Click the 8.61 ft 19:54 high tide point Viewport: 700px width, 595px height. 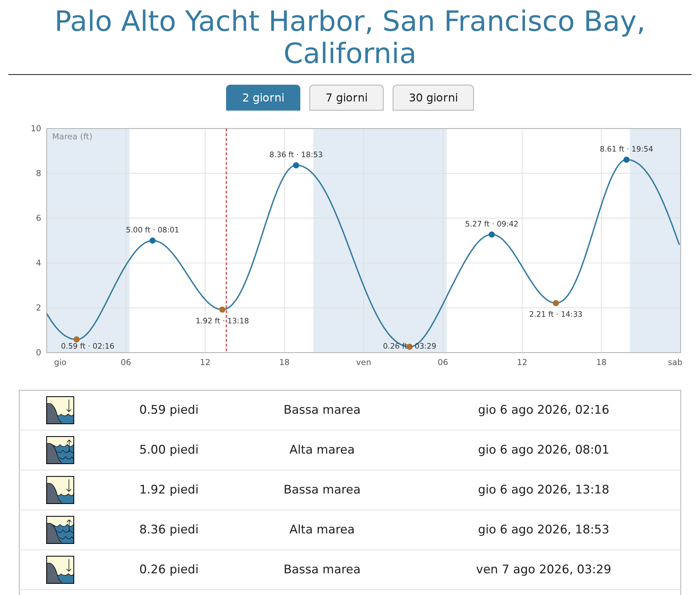click(626, 160)
